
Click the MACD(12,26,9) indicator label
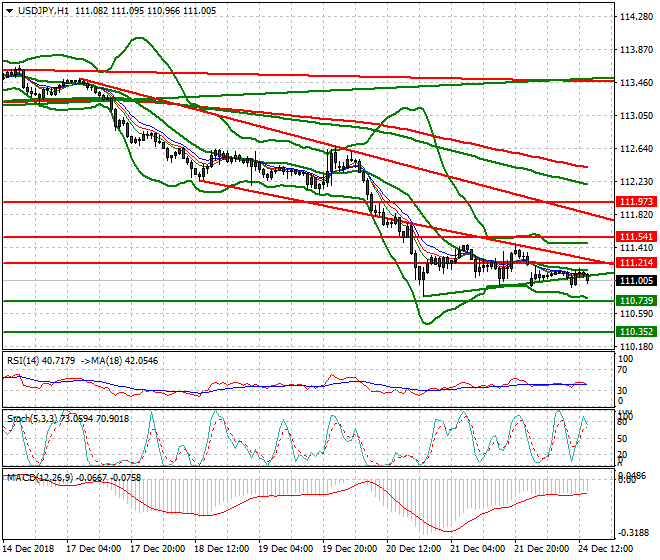[40, 477]
